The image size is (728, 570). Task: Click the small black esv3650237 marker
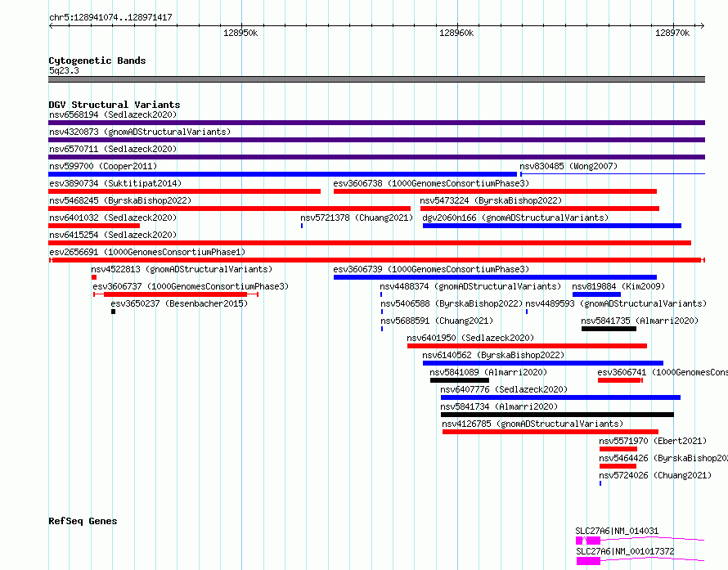(x=113, y=312)
